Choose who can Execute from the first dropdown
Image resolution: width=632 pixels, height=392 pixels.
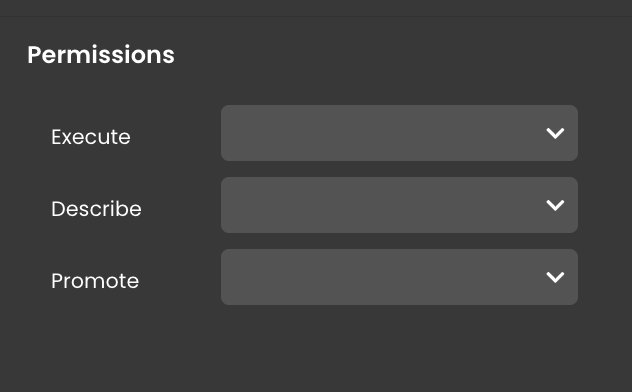tap(399, 133)
